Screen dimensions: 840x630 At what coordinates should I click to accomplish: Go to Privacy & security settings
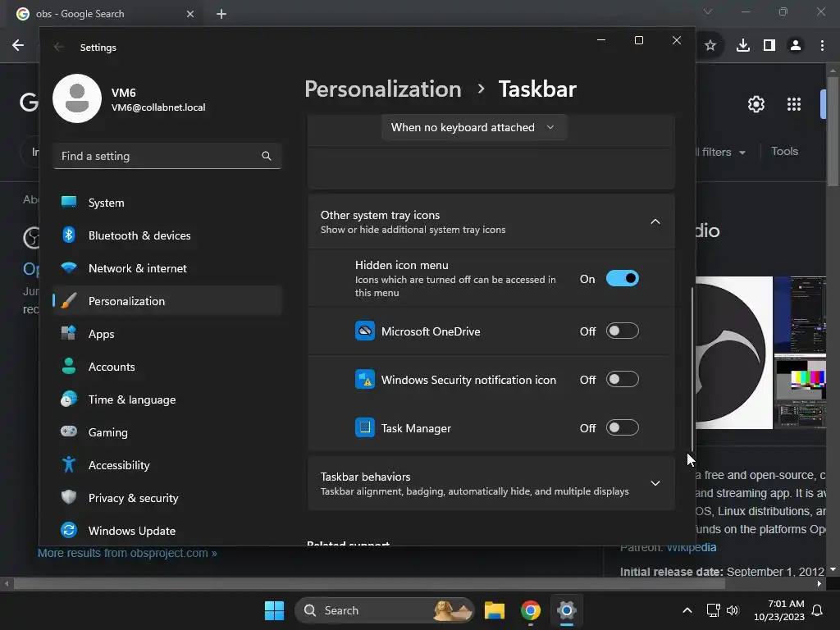coord(167,498)
